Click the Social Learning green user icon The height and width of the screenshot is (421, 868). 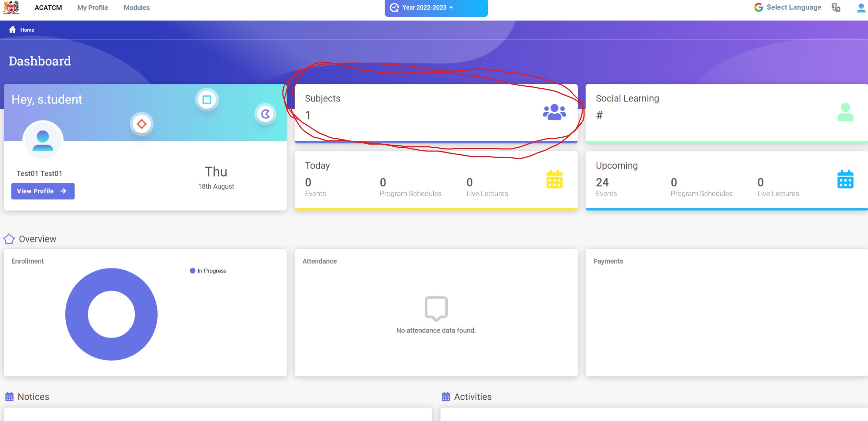point(845,112)
